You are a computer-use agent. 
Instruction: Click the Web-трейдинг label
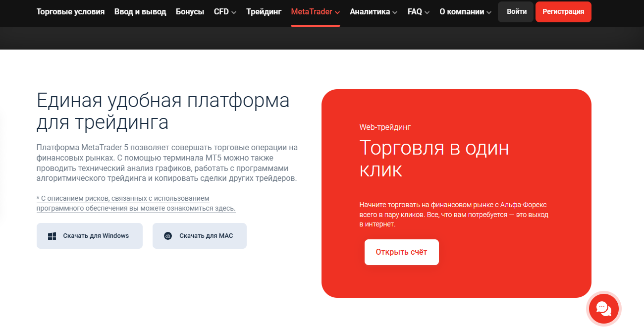(385, 127)
